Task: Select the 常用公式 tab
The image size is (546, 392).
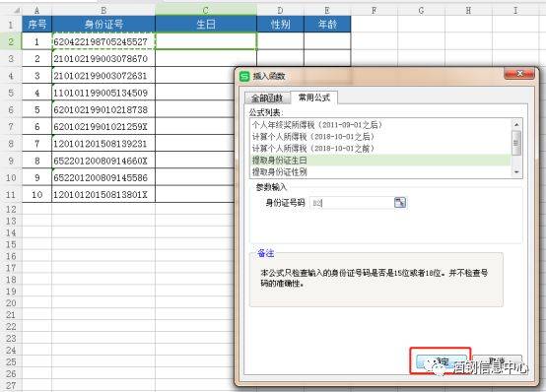Action: 314,98
